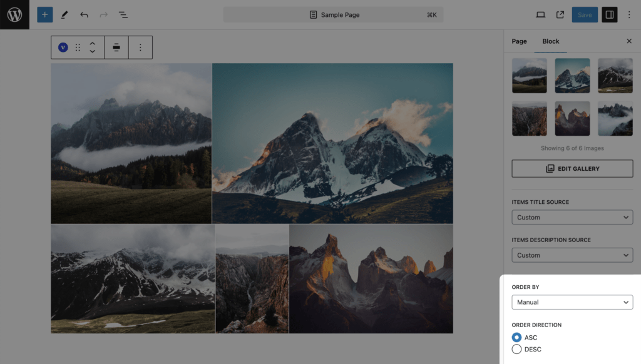Open Items Title Source dropdown

click(572, 218)
